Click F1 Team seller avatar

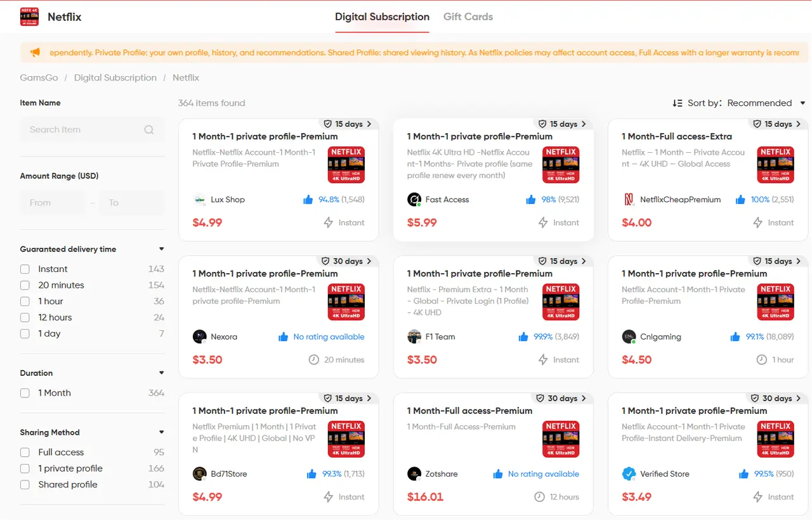tap(414, 337)
